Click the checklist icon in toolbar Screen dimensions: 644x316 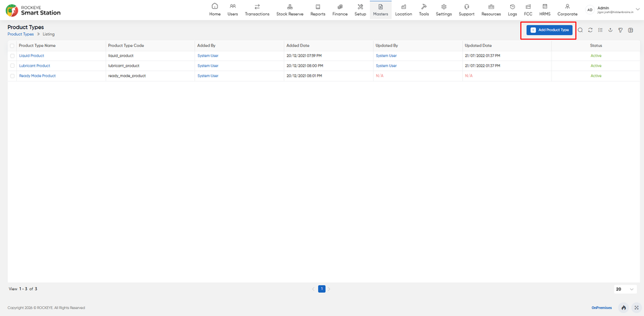point(600,30)
